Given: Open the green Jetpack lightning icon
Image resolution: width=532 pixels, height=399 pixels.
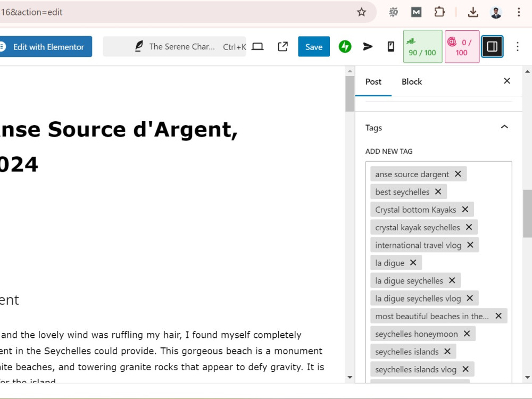Looking at the screenshot, I should pos(345,46).
